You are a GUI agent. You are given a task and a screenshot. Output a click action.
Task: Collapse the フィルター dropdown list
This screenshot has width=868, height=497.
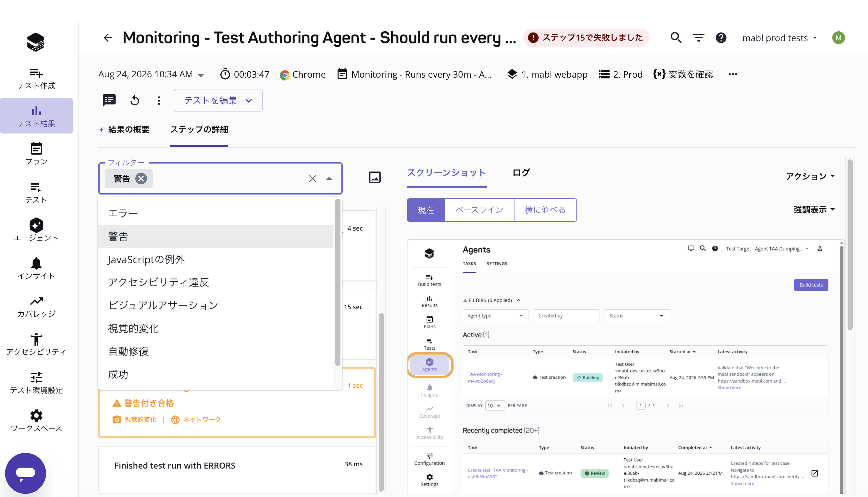[329, 179]
